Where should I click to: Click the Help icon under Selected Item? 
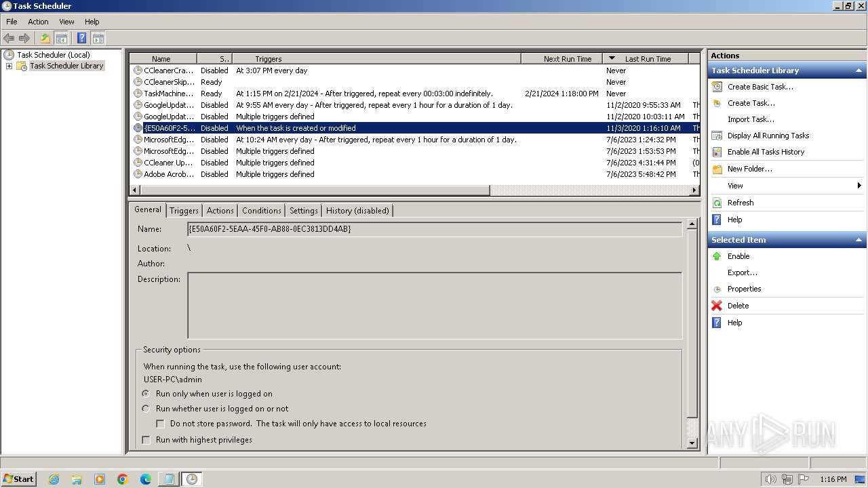pos(717,323)
